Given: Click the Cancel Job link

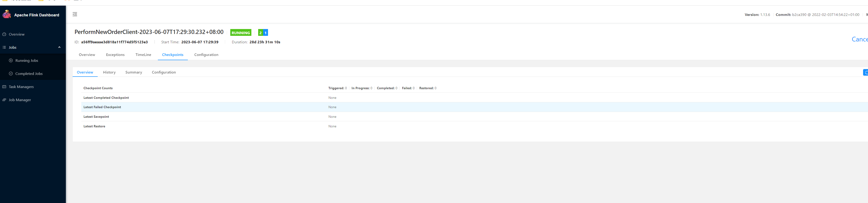Looking at the screenshot, I should (860, 39).
